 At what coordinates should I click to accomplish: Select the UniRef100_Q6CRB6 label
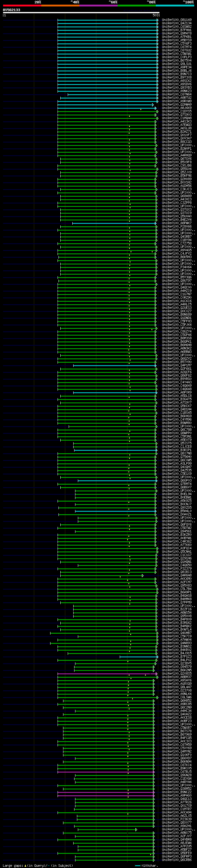[177, 860]
